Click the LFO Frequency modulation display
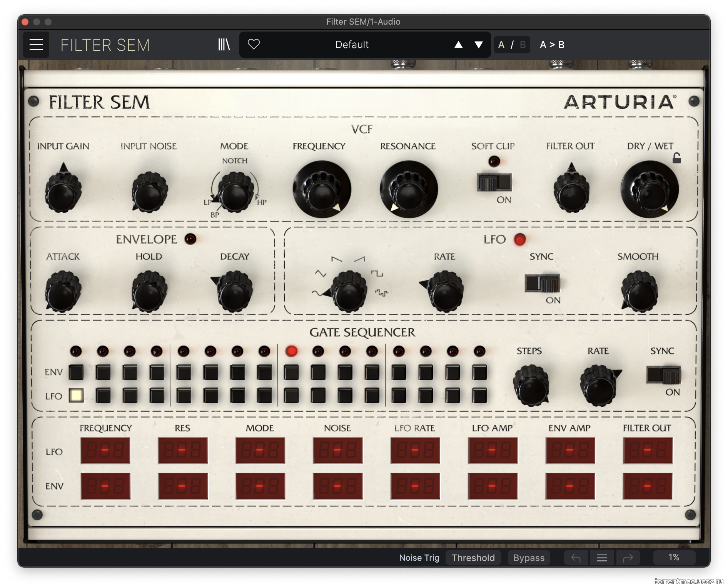 [105, 450]
